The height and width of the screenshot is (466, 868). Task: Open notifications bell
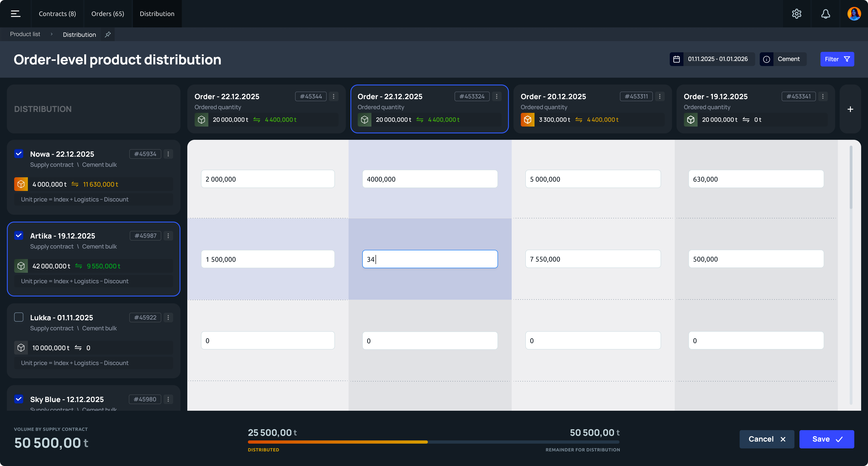pos(826,14)
